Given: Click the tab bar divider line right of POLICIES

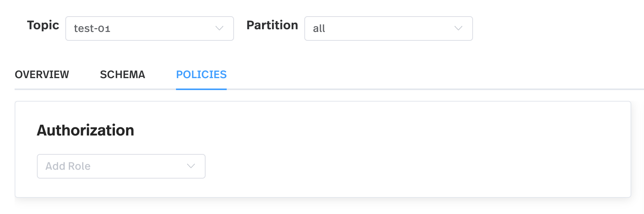Looking at the screenshot, I should coord(423,89).
